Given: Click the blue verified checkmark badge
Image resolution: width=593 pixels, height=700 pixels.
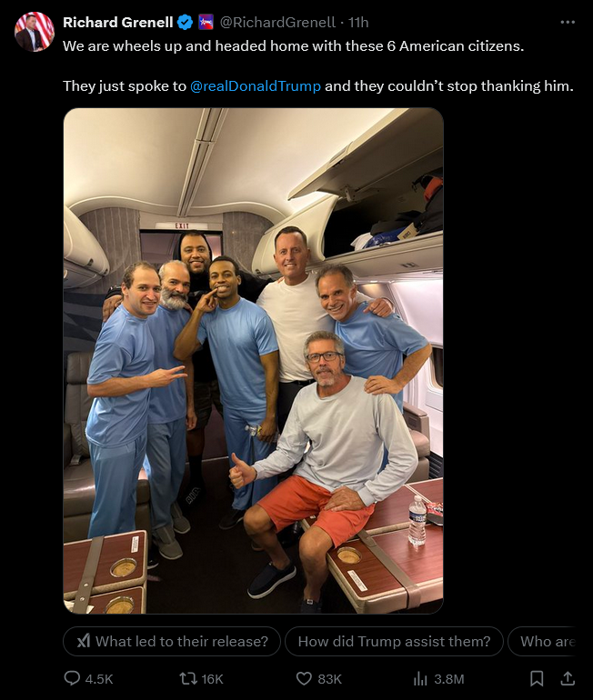Looking at the screenshot, I should point(186,23).
